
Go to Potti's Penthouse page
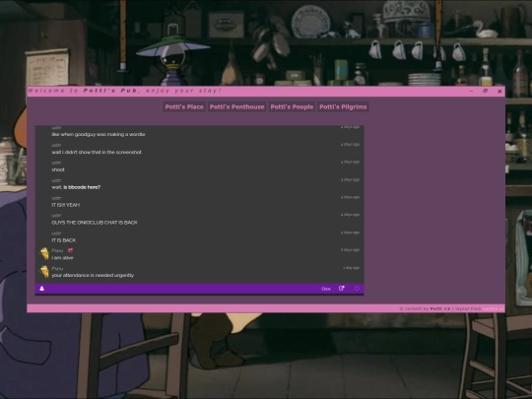coord(236,106)
